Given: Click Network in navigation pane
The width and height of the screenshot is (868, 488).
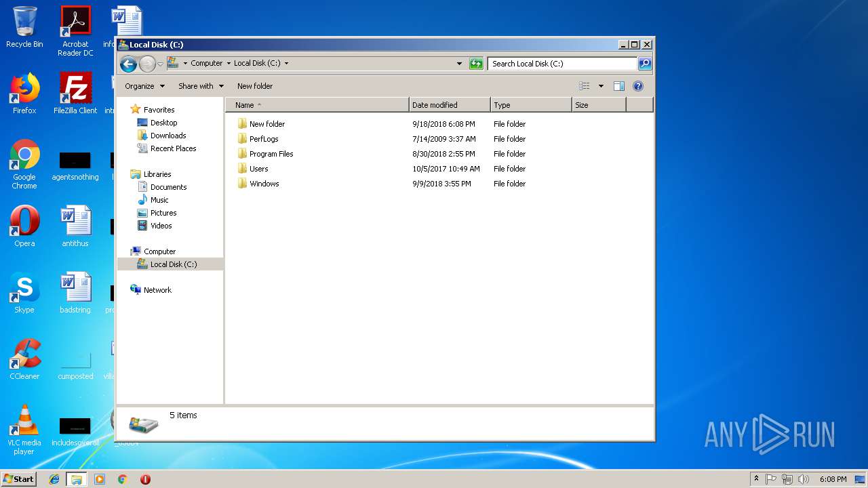Looking at the screenshot, I should click(x=157, y=290).
